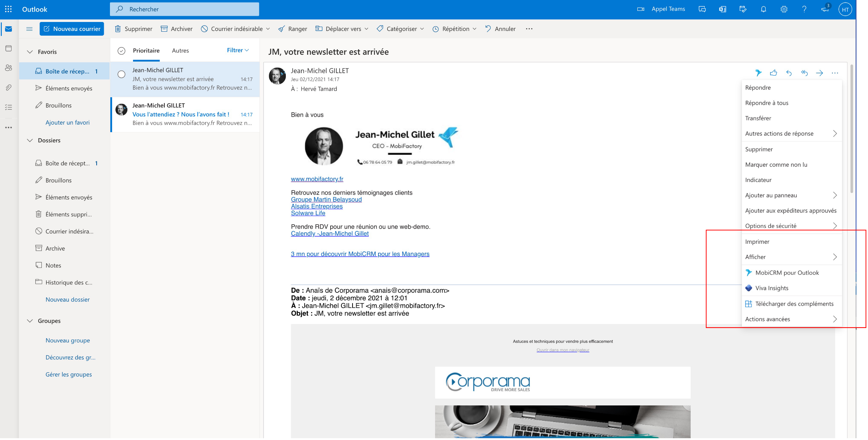
Task: Click the like thumbs-up icon on the message
Action: pos(774,73)
